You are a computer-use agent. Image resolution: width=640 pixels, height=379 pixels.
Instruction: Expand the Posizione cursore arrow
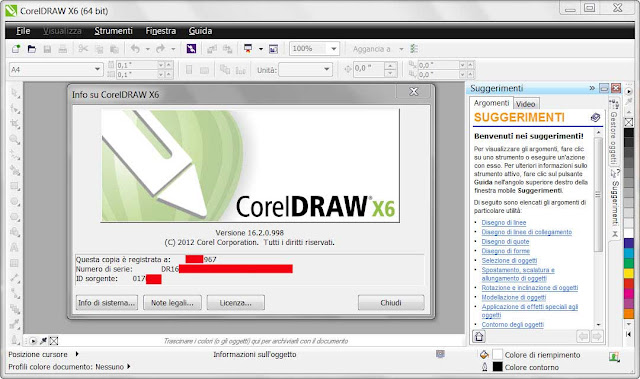pyautogui.click(x=77, y=354)
